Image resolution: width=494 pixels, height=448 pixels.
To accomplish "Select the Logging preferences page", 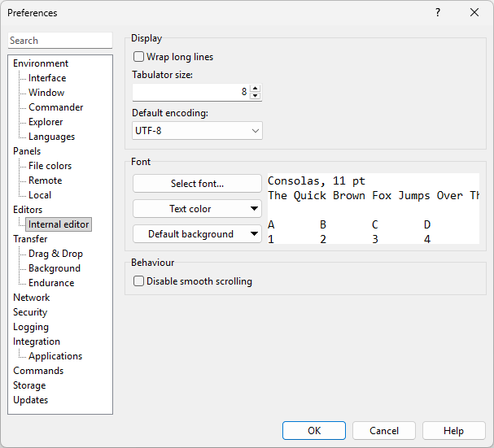I will click(x=31, y=327).
